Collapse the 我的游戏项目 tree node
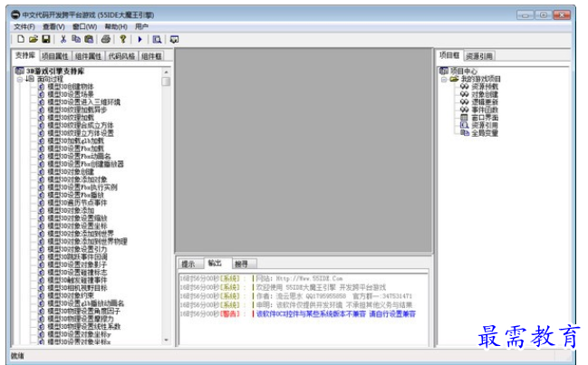This screenshot has width=588, height=365. pos(444,79)
